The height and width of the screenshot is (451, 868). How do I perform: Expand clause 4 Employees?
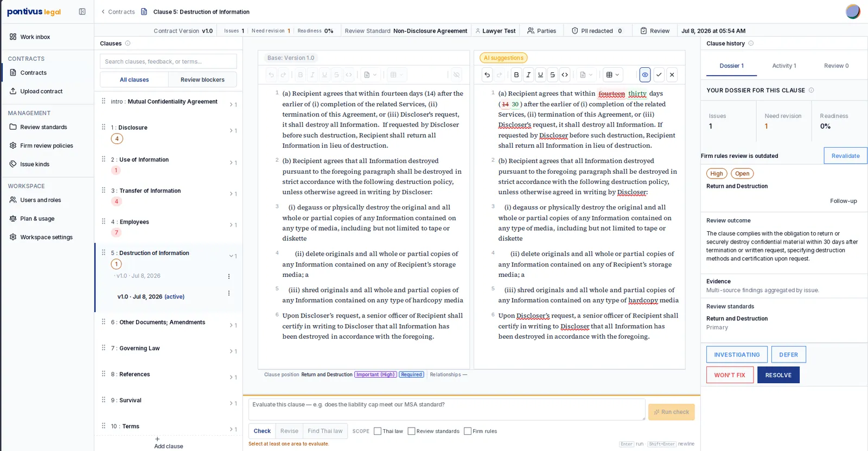pos(233,225)
